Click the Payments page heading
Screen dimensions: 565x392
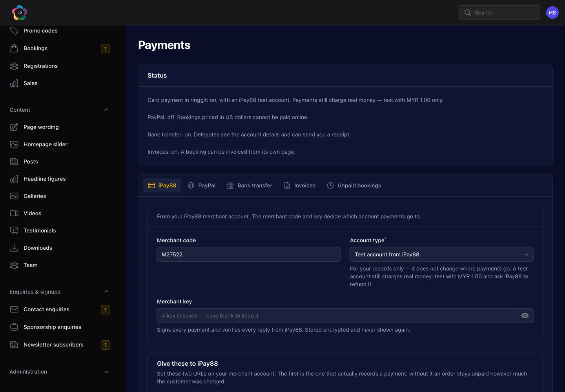164,45
